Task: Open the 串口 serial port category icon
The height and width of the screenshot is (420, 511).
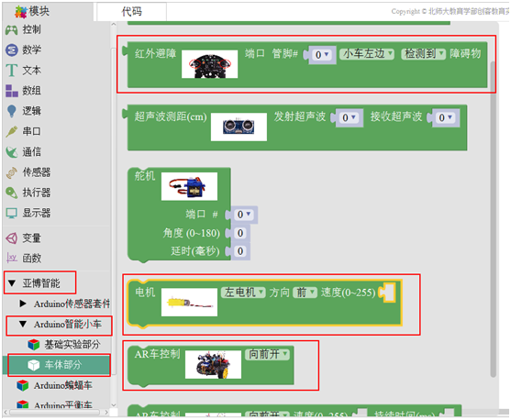Action: 11,131
